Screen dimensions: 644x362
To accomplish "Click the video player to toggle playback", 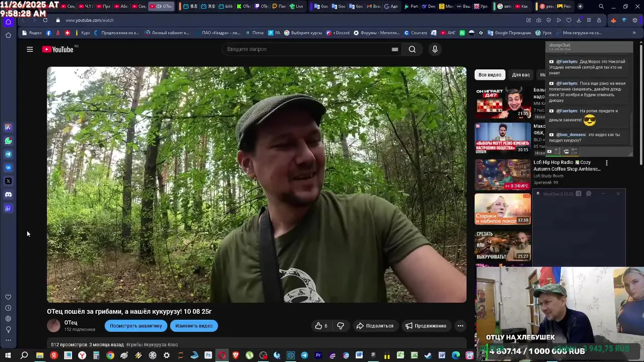I will [257, 185].
